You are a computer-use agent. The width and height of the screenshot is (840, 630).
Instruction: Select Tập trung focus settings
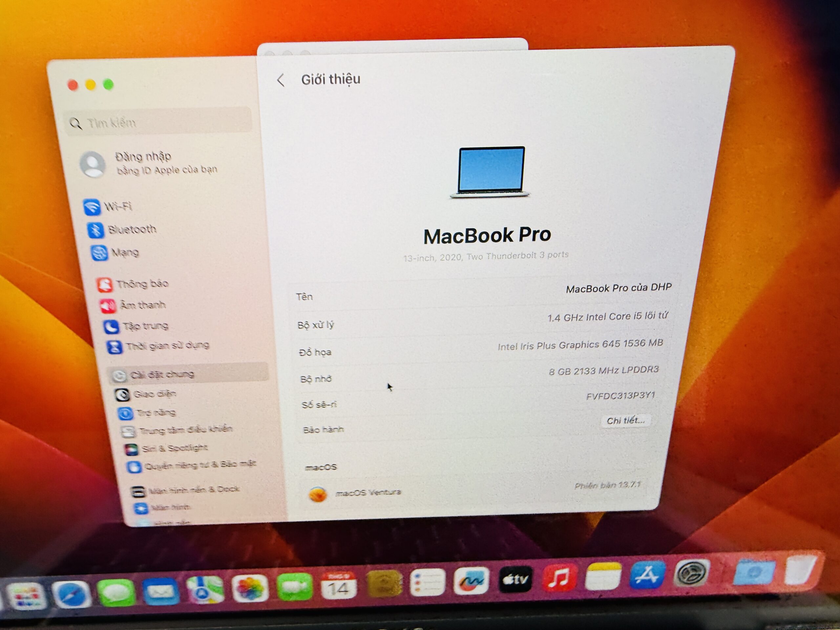(x=136, y=326)
